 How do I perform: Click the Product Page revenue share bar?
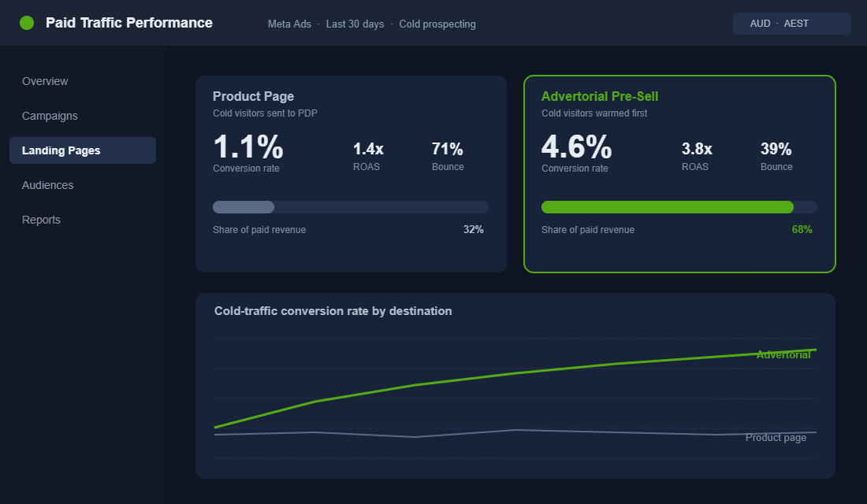[x=351, y=207]
